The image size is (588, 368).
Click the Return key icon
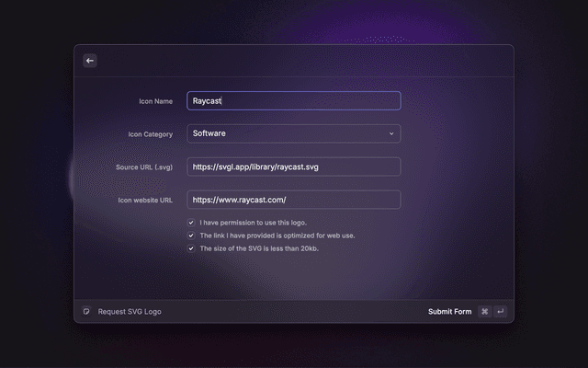(500, 312)
